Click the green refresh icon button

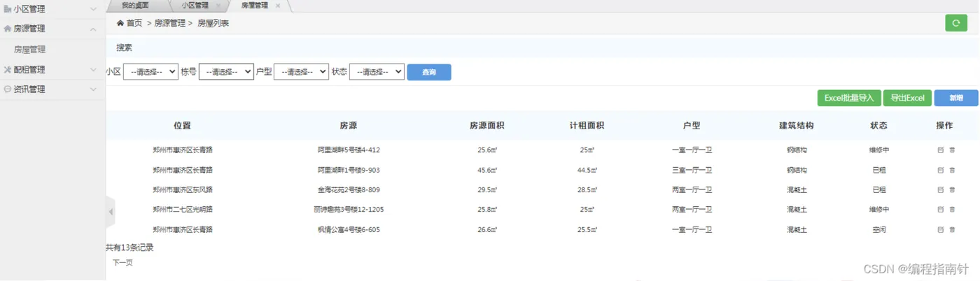[x=955, y=23]
